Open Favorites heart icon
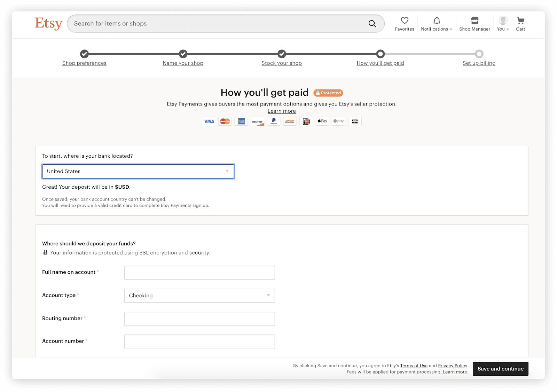557x392 pixels. [405, 21]
